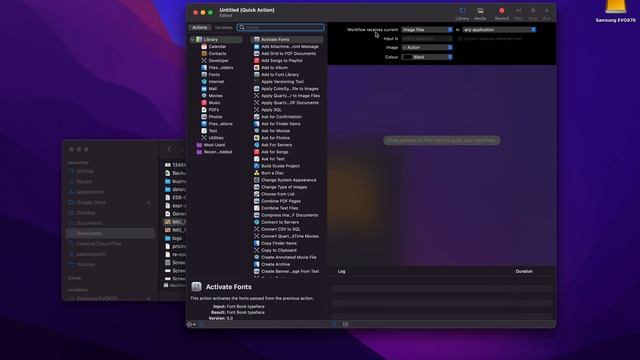Select the PDFs category

click(210, 110)
